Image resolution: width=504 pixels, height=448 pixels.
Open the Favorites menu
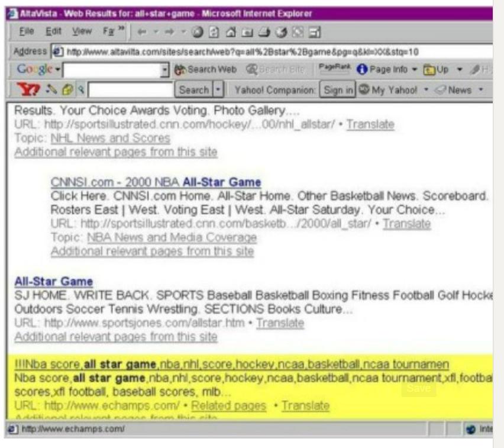[109, 31]
